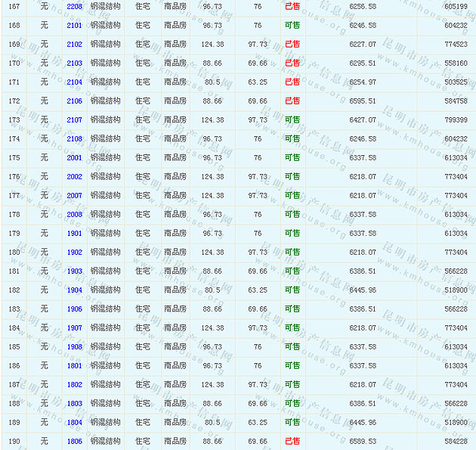Click room number 2001

pyautogui.click(x=74, y=157)
